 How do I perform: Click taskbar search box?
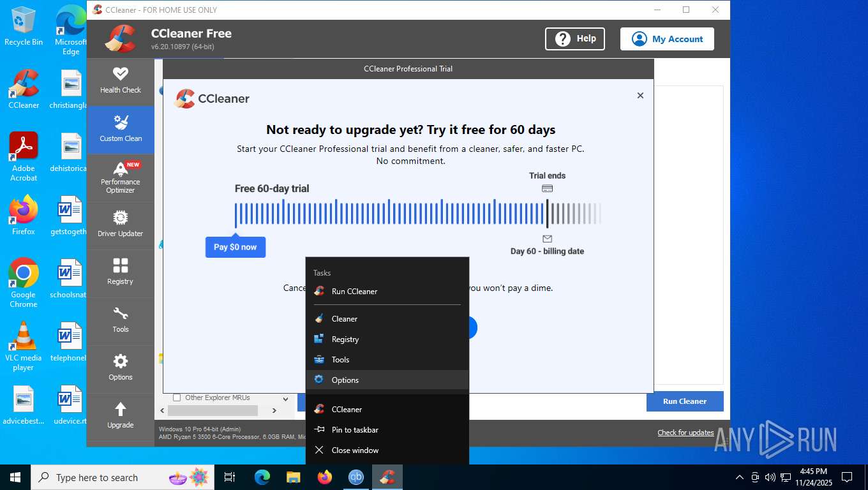123,477
